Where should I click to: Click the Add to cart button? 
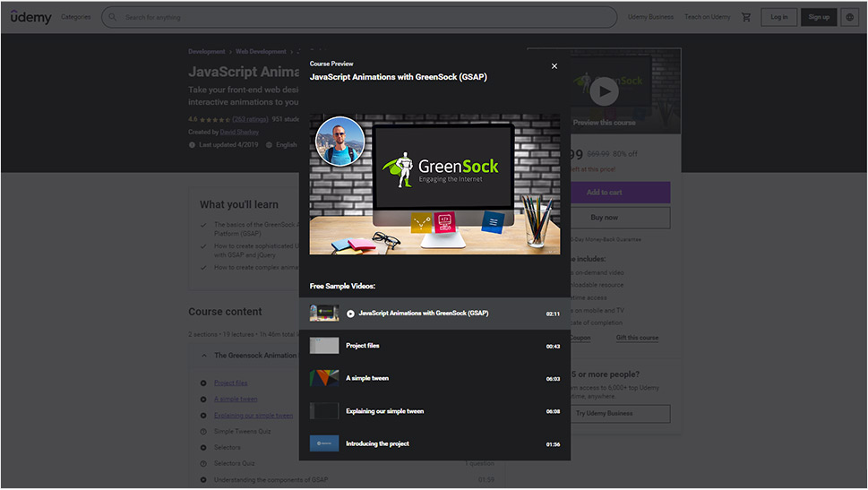620,192
